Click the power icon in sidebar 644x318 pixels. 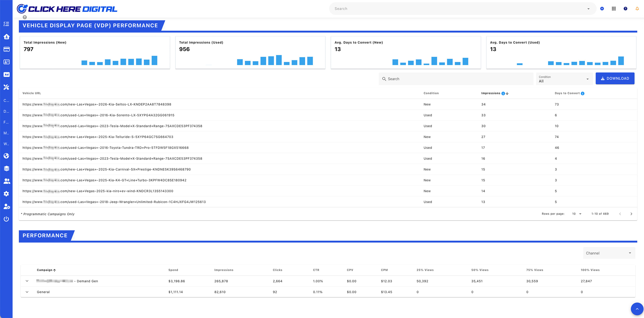(x=7, y=219)
